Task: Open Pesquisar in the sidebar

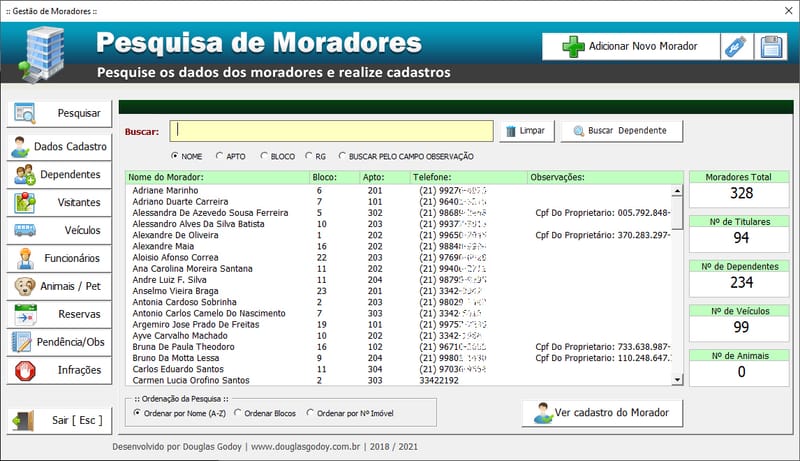Action: pyautogui.click(x=59, y=113)
